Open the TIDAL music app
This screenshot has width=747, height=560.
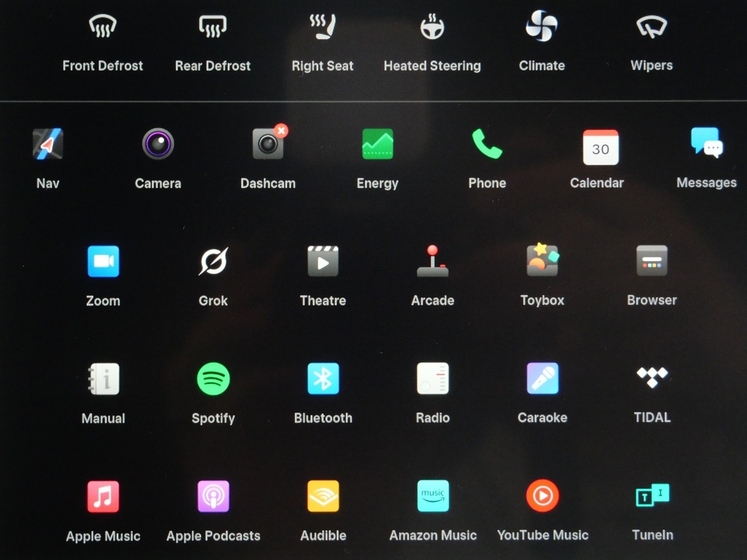click(652, 377)
